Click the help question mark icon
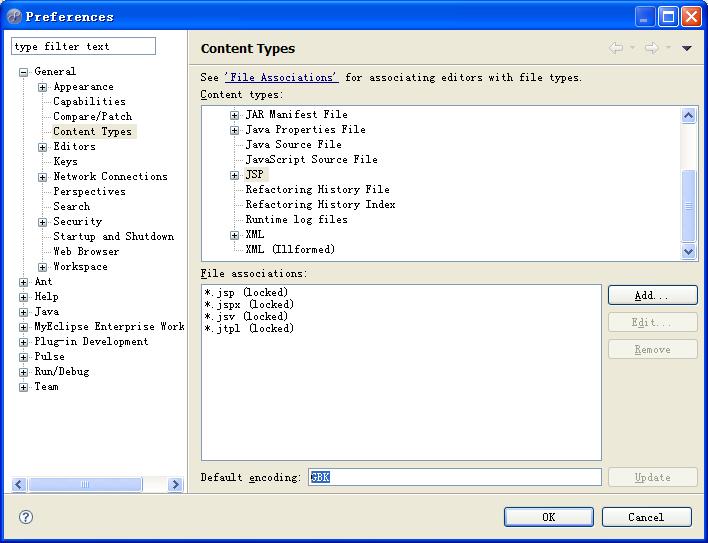The image size is (708, 543). click(26, 516)
